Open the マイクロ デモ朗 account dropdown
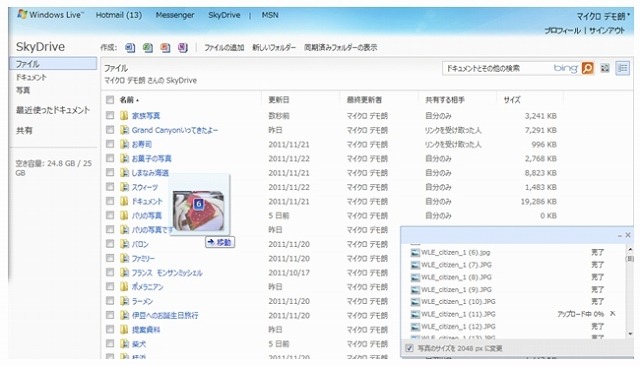 coord(603,16)
